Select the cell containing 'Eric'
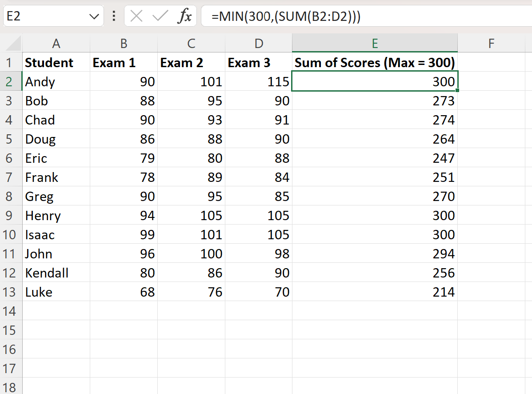532x394 pixels. click(56, 158)
